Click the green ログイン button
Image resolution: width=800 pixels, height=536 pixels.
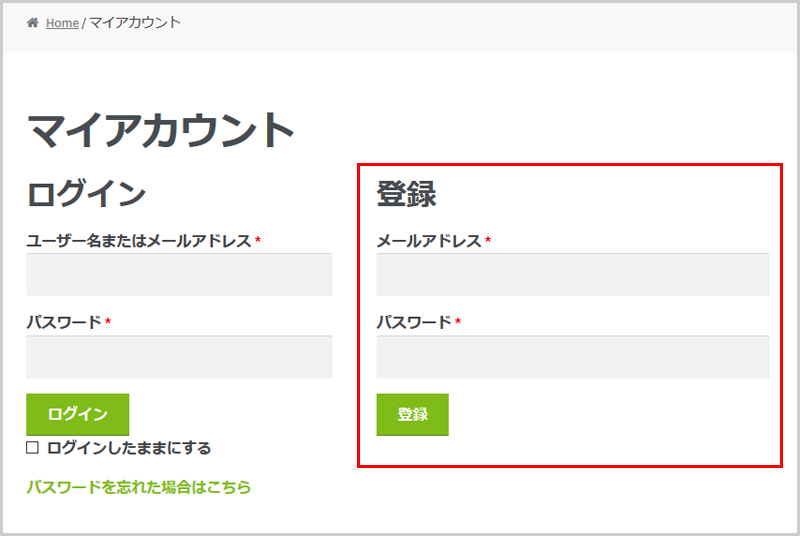click(78, 414)
